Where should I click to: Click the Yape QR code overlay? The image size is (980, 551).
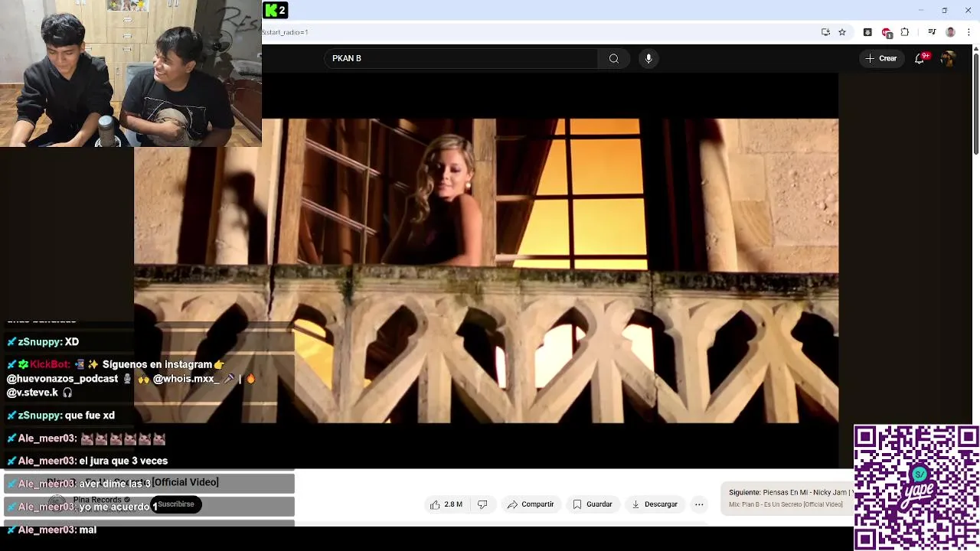coord(916,488)
